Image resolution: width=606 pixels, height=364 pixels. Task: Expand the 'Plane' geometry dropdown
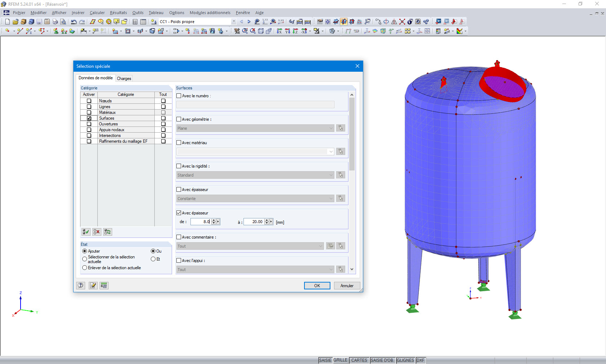click(331, 128)
